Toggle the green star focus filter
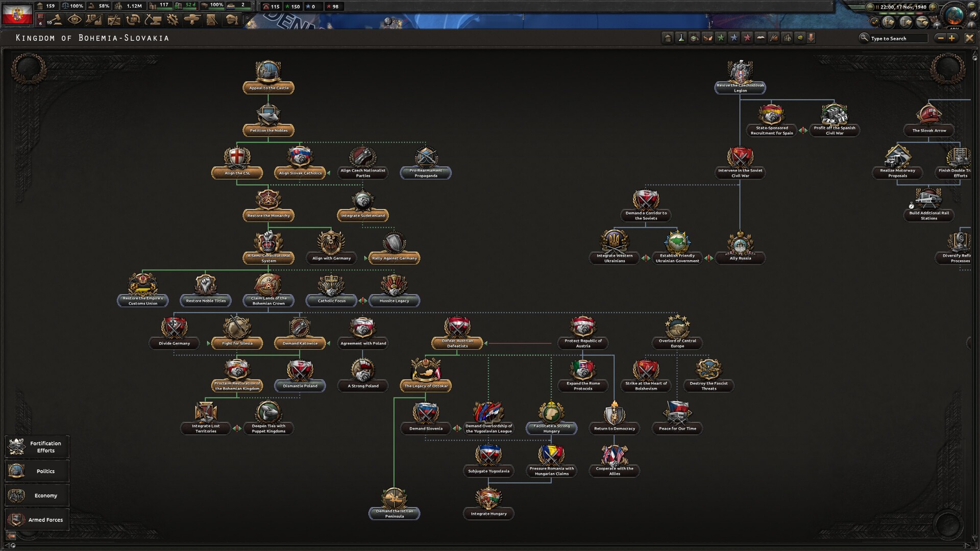Viewport: 980px width, 551px height. click(720, 37)
